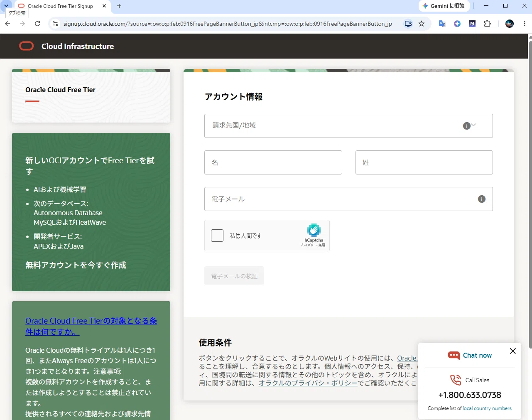
Task: Click the hCaptcha 条項 link
Action: point(322,245)
